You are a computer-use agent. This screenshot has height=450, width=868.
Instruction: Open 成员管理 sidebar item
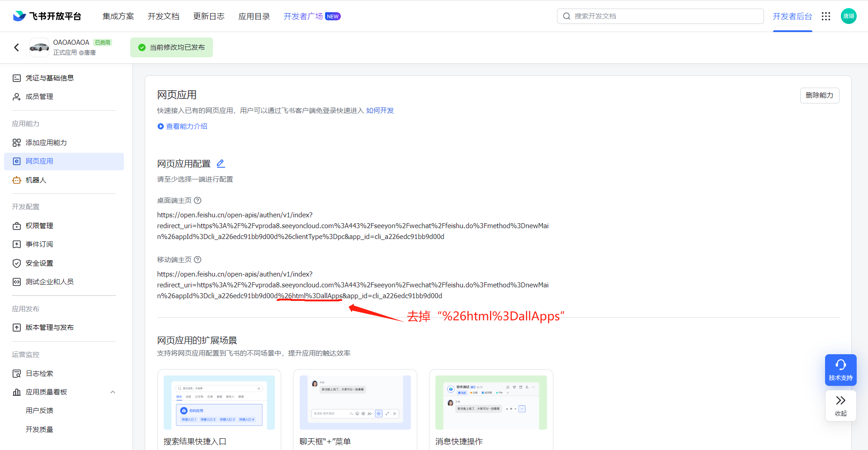[64, 97]
